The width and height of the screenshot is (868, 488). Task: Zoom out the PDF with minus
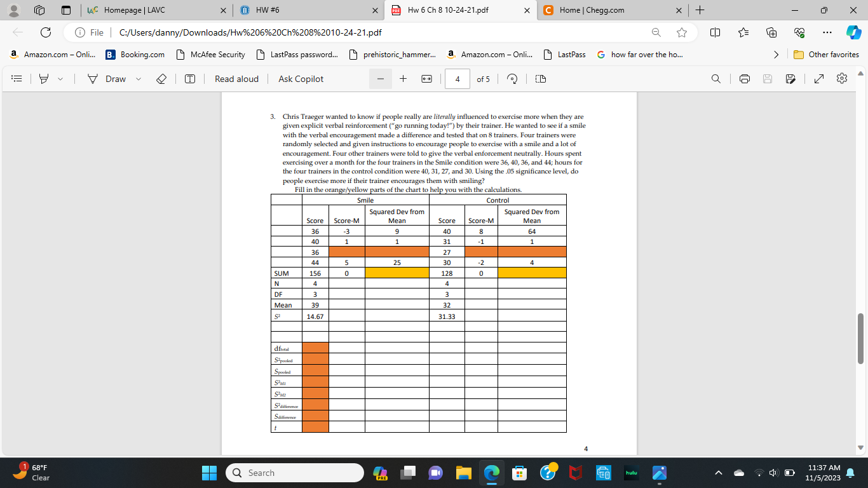[381, 79]
